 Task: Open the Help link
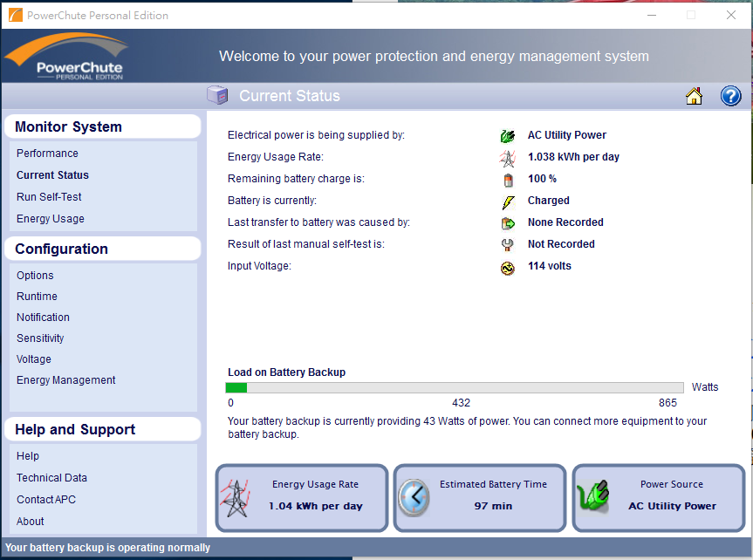pyautogui.click(x=27, y=456)
